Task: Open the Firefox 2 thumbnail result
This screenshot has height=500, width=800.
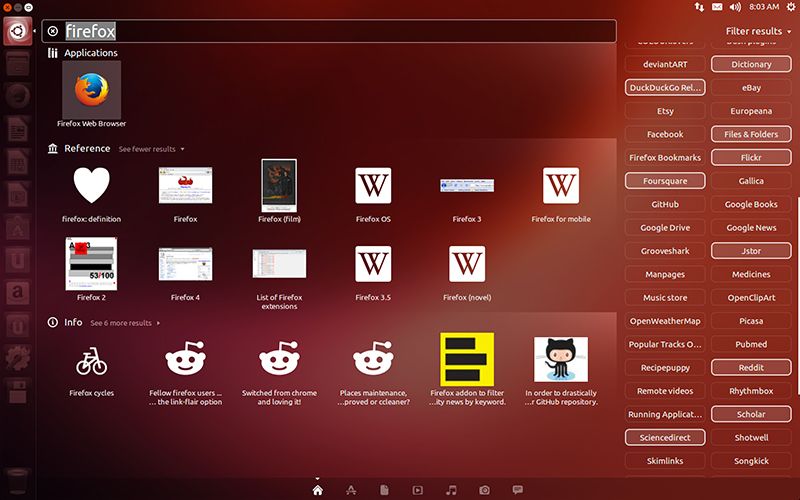Action: pos(91,264)
